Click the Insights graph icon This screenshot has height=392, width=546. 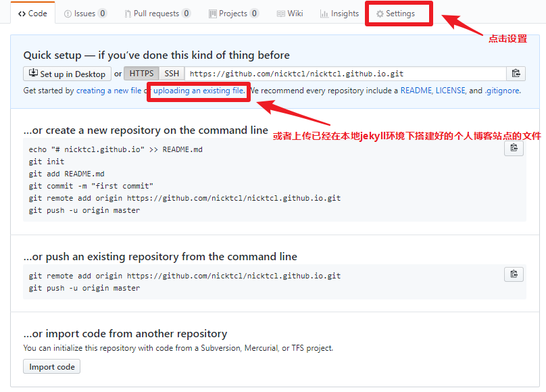coord(324,14)
